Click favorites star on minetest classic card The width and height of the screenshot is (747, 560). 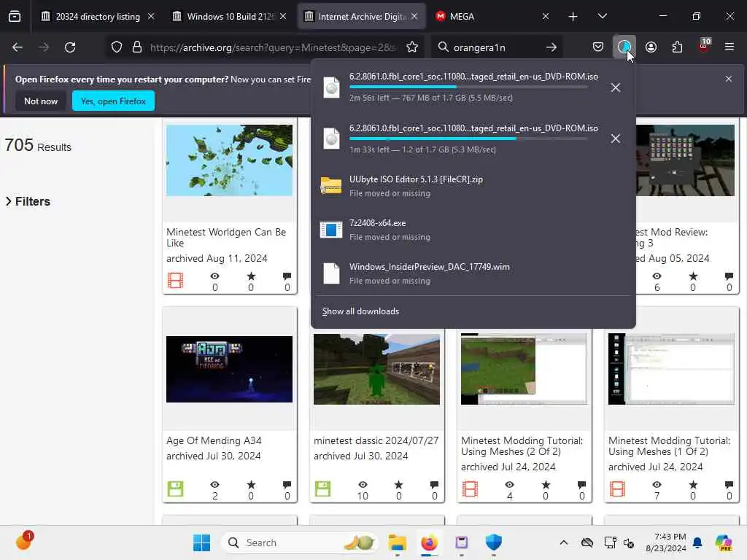pyautogui.click(x=399, y=485)
